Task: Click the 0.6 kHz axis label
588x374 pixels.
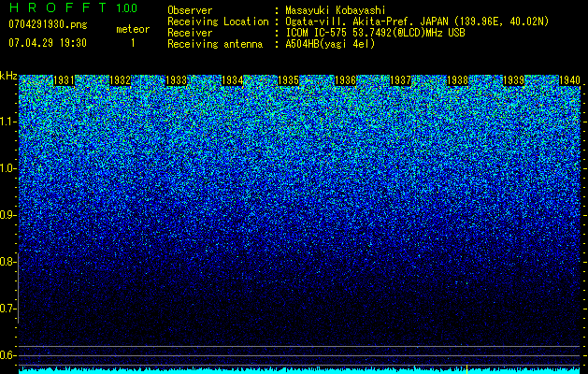Action: pyautogui.click(x=7, y=355)
